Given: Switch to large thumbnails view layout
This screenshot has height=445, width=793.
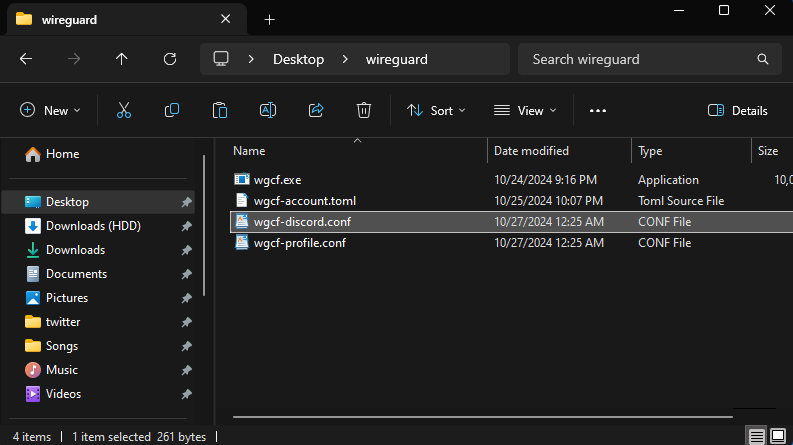Looking at the screenshot, I should (x=778, y=436).
